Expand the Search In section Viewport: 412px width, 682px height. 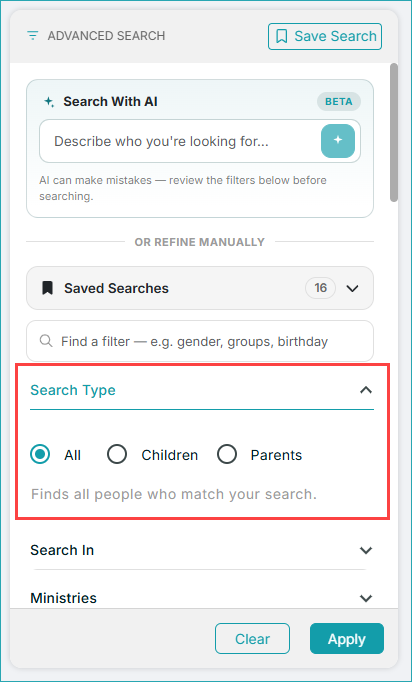[202, 550]
